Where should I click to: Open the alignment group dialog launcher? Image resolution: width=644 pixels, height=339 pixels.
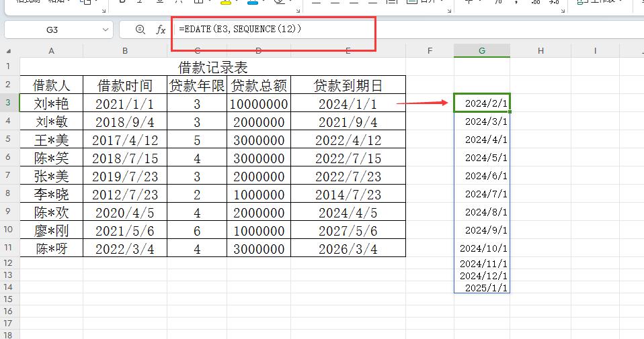(x=449, y=11)
